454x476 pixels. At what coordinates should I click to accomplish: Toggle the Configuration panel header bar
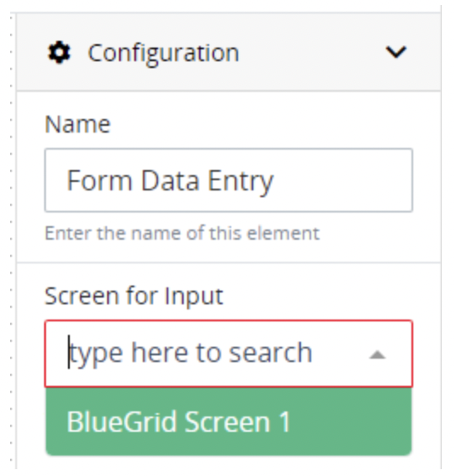point(229,52)
